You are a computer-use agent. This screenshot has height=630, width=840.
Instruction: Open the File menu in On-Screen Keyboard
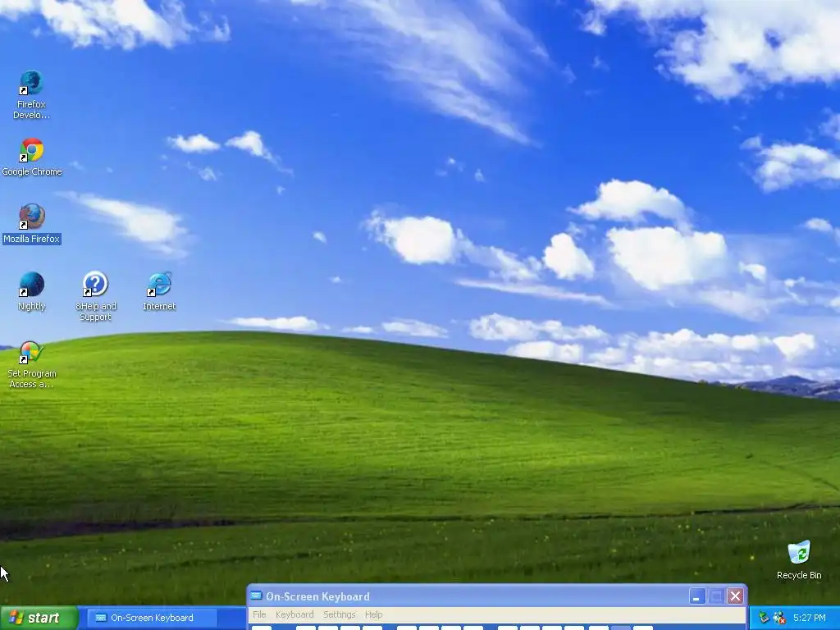pyautogui.click(x=259, y=614)
